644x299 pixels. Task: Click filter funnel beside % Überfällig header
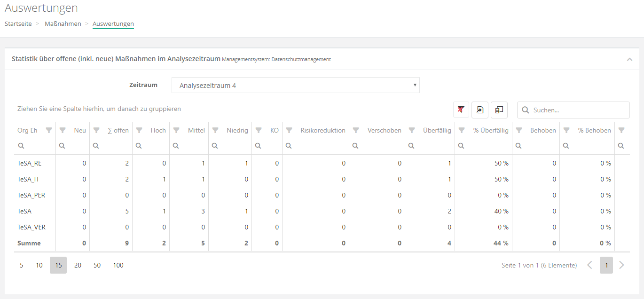coord(462,130)
